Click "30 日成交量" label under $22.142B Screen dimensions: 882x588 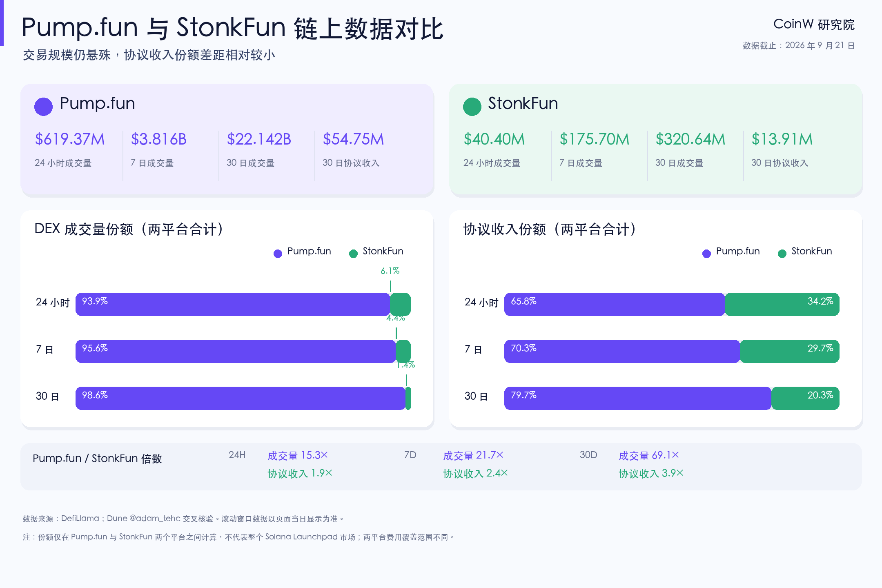[x=251, y=163]
